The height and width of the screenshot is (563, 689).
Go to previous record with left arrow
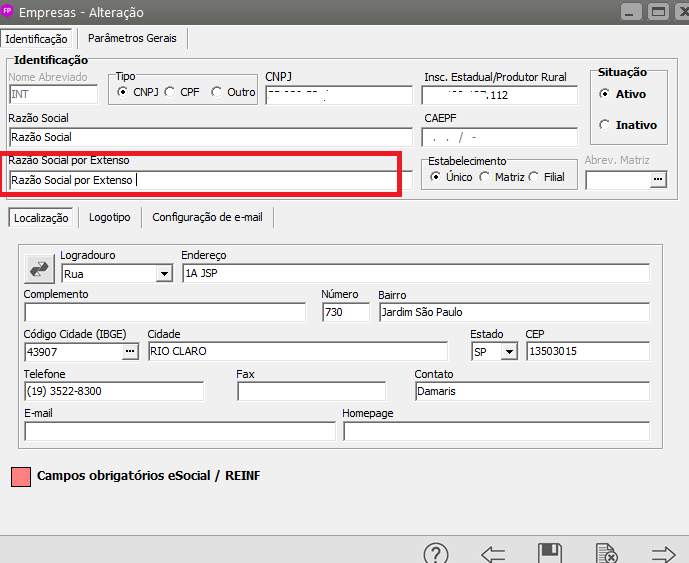coord(493,553)
